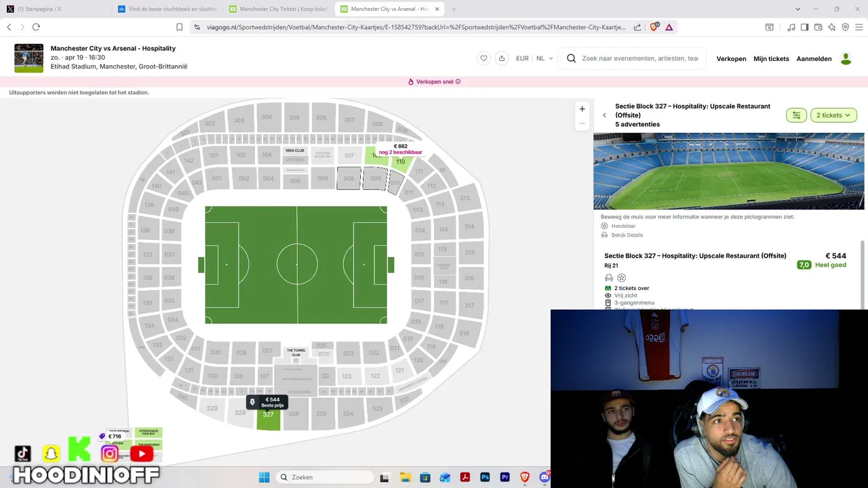868x488 pixels.
Task: Switch to Manchester City Tickets tab
Action: pos(279,9)
